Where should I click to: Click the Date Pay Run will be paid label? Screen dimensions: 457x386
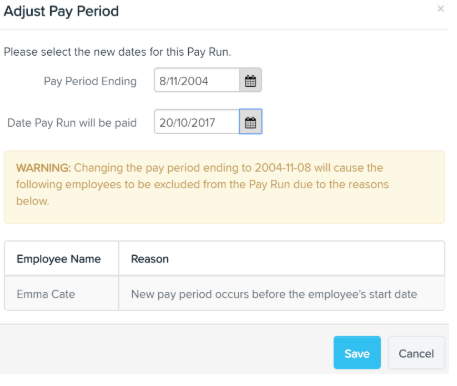[72, 123]
